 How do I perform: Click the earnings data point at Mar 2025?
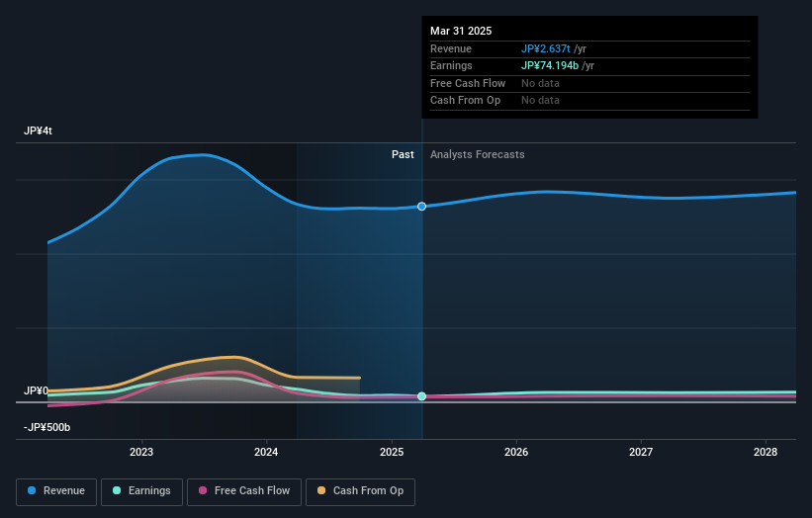[x=421, y=396]
